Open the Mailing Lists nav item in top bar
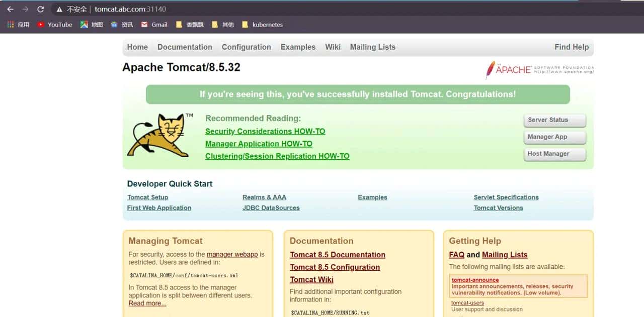644x317 pixels. point(373,47)
